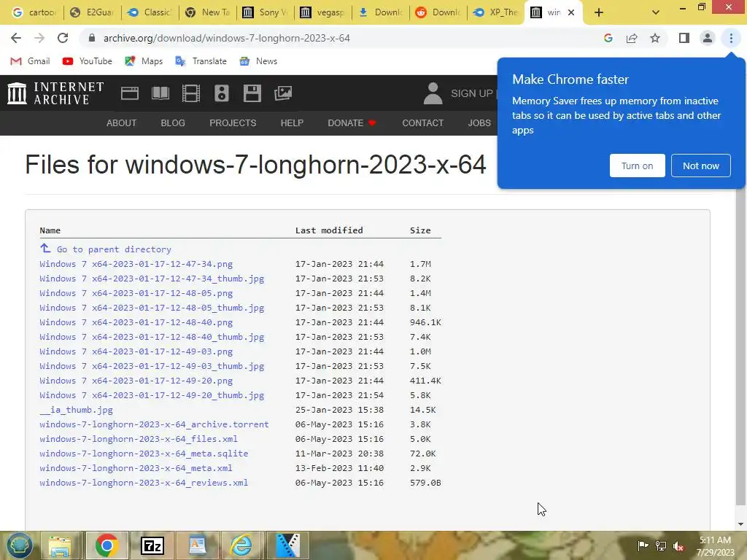The width and height of the screenshot is (747, 560).
Task: Switch to the 'cartoo' Google tab
Action: (34, 12)
